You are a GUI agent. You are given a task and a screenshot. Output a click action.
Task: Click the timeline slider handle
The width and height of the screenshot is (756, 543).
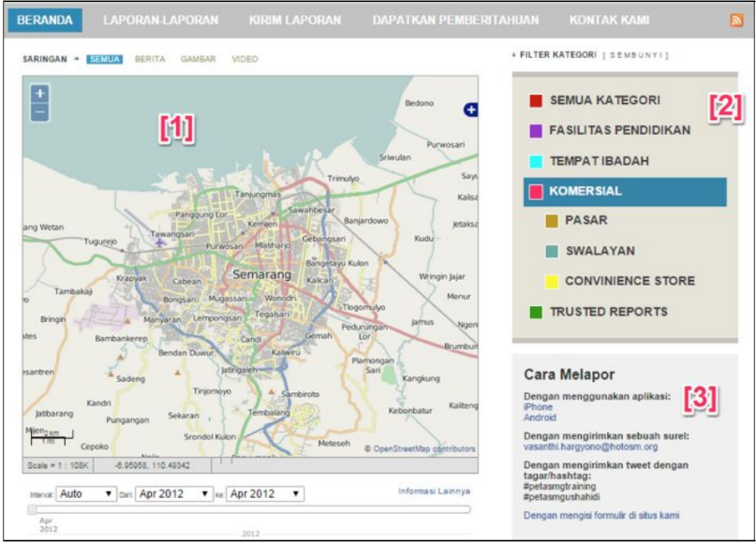click(x=33, y=510)
